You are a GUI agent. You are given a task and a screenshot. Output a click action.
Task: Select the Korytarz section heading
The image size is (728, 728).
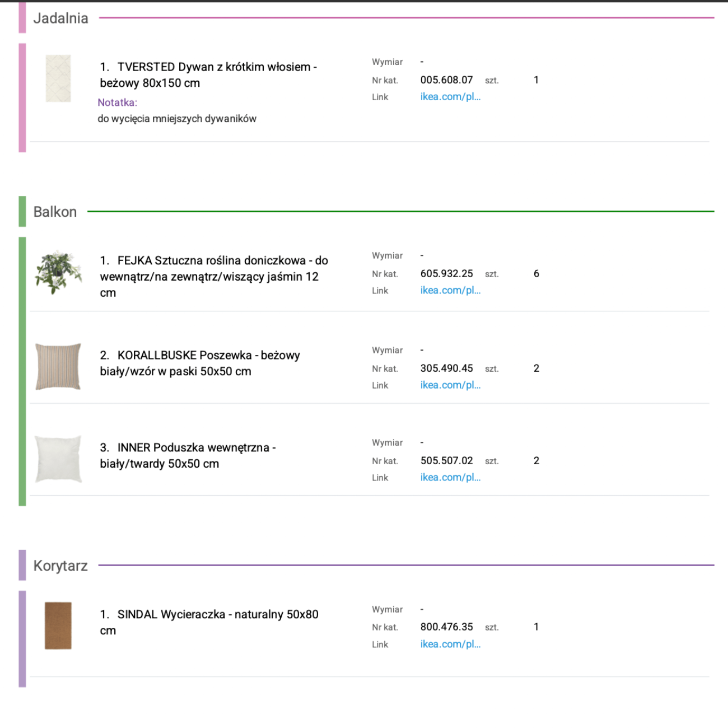tap(60, 566)
